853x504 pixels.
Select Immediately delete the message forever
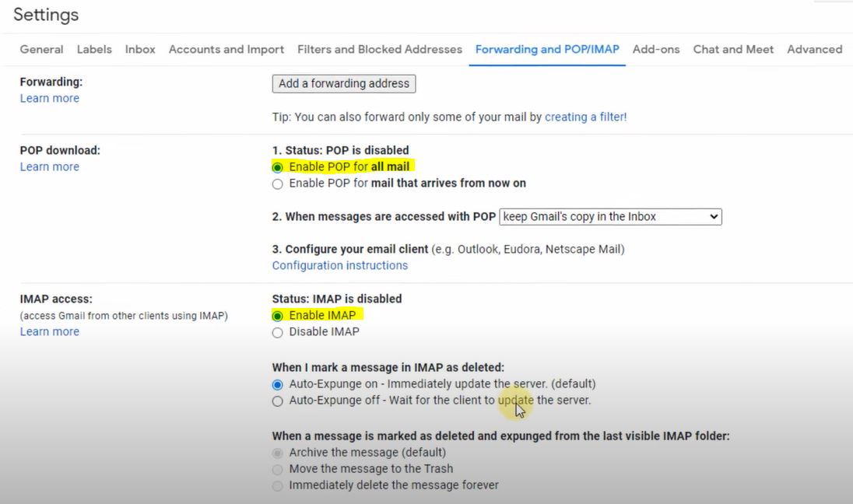277,485
